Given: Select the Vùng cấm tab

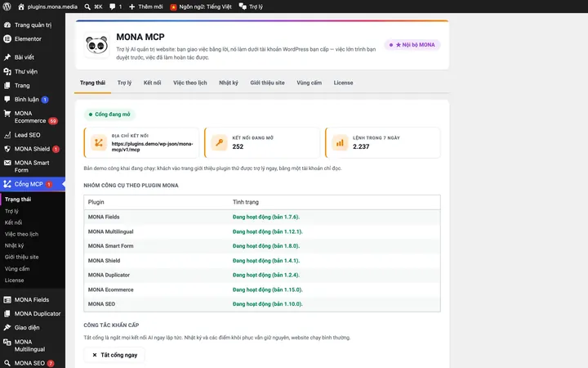Looking at the screenshot, I should tap(309, 83).
